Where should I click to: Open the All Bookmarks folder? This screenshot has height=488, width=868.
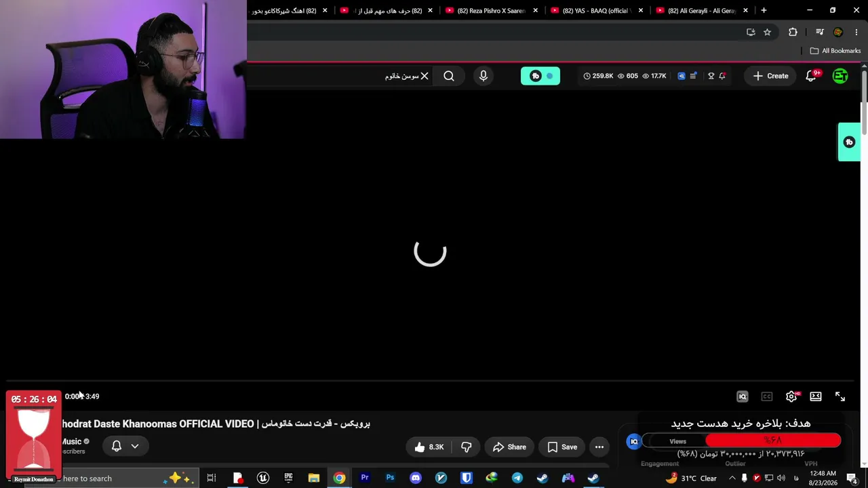(x=835, y=51)
